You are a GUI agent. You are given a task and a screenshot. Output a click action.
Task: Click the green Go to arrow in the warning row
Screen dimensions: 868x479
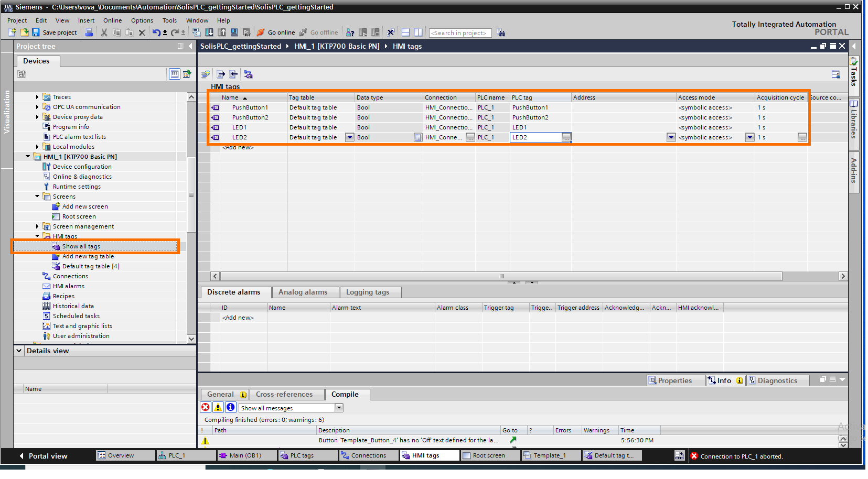(x=513, y=440)
